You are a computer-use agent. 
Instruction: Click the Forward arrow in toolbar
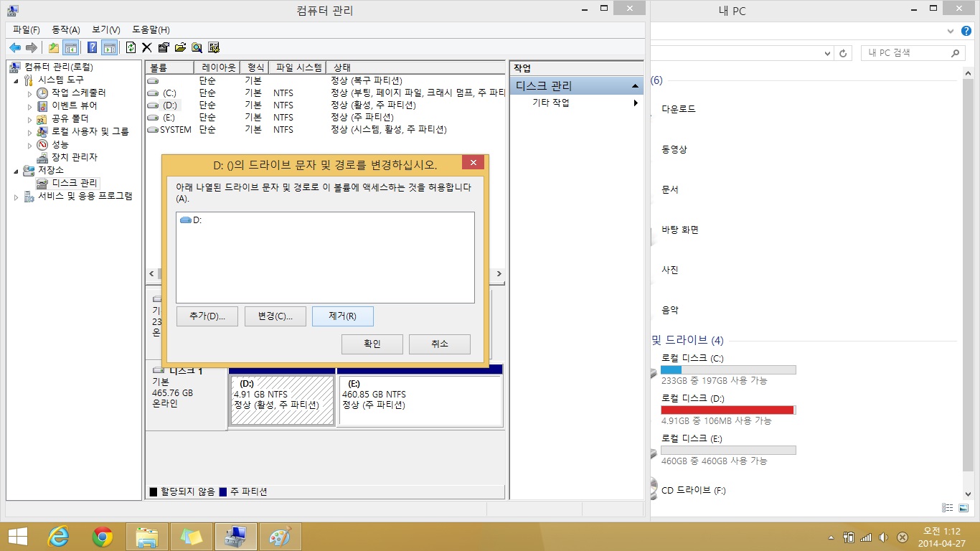pos(31,47)
